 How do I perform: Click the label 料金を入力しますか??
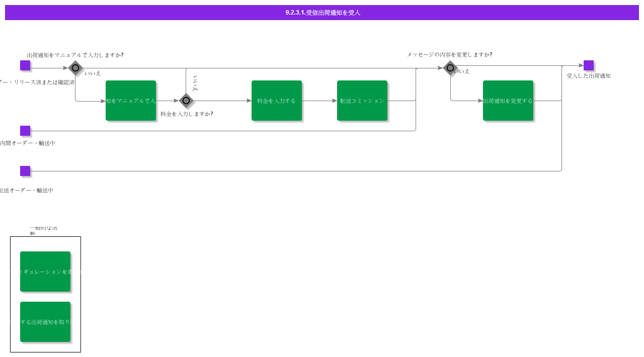click(187, 114)
